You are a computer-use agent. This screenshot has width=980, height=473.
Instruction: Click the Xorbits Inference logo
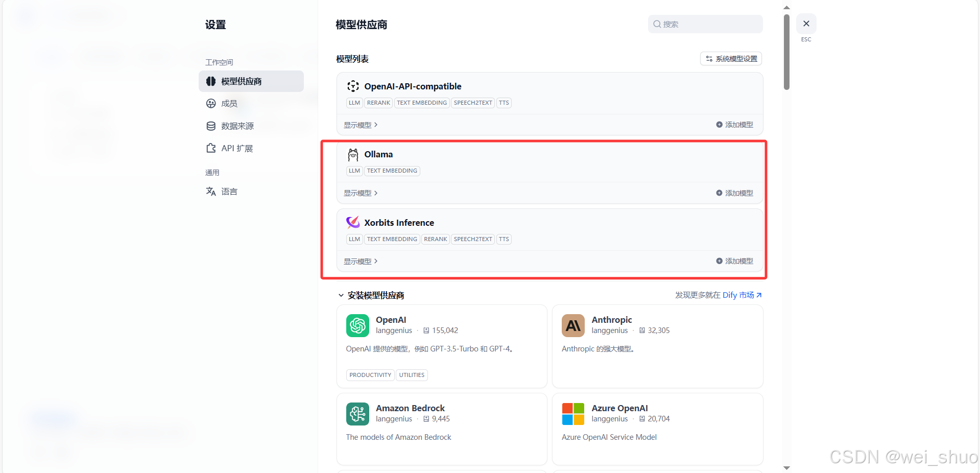(x=353, y=222)
